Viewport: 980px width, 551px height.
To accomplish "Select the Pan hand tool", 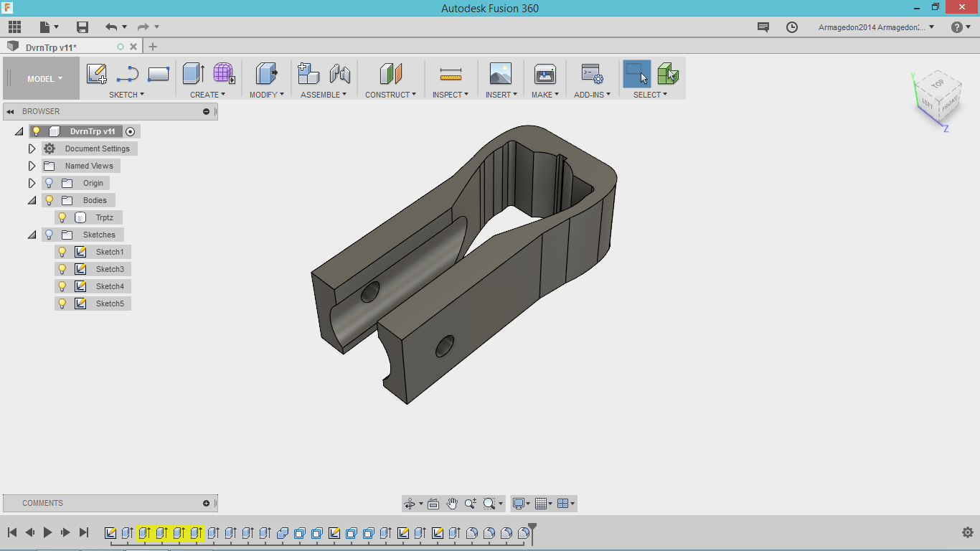I will tap(452, 504).
